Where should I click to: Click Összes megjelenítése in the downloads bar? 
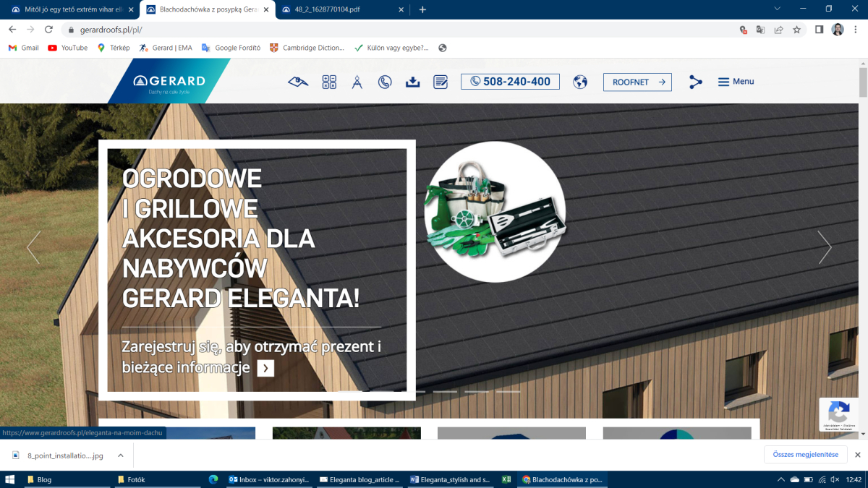pyautogui.click(x=805, y=455)
